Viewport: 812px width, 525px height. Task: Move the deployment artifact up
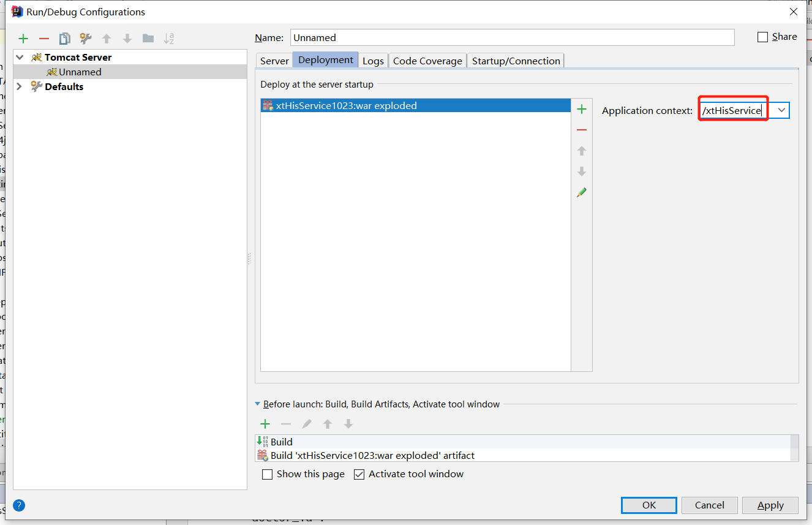582,151
